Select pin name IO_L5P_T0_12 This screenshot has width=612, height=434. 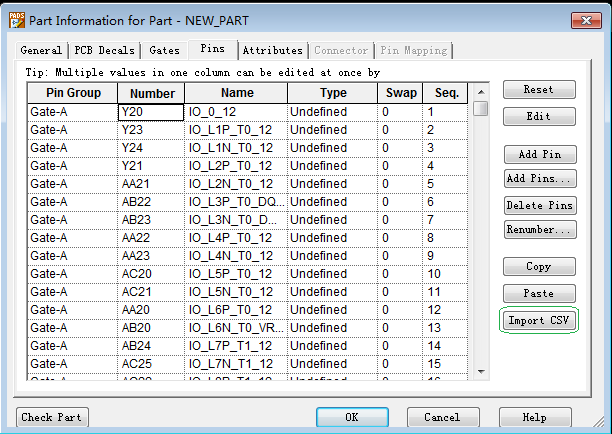pos(236,274)
